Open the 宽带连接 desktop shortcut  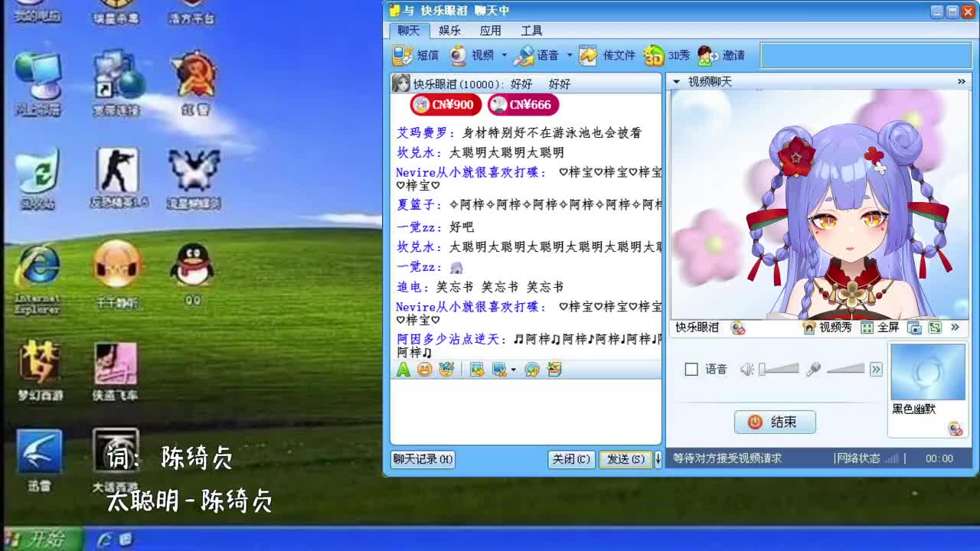[116, 83]
